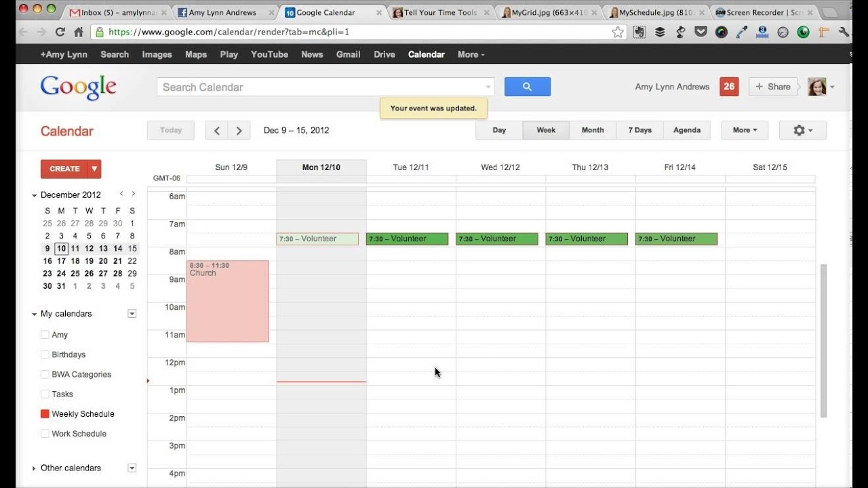Screen dimensions: 868x488
Task: Open search options dropdown arrow
Action: click(x=488, y=87)
